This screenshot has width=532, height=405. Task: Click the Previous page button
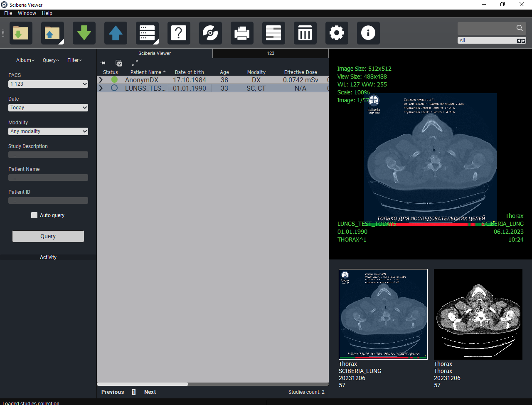click(x=113, y=392)
